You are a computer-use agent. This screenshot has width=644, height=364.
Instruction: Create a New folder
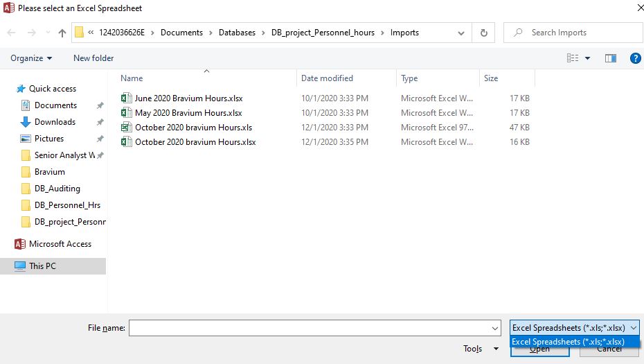pyautogui.click(x=93, y=58)
